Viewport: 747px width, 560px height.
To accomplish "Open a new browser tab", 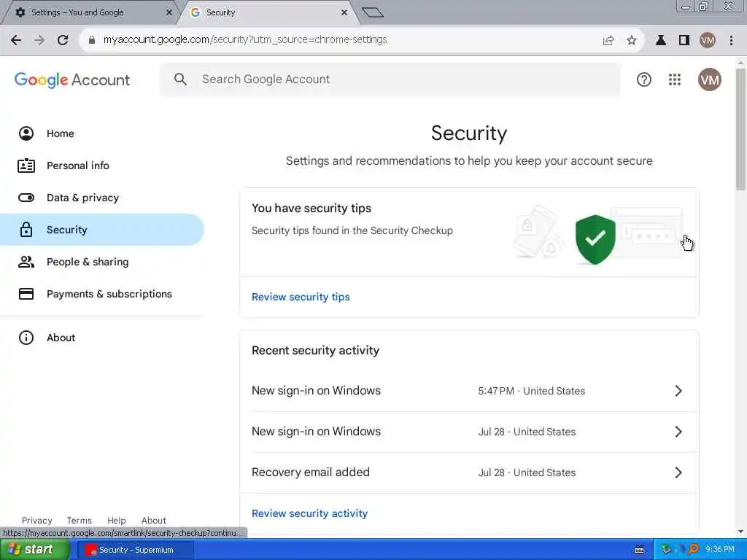I will pos(373,12).
